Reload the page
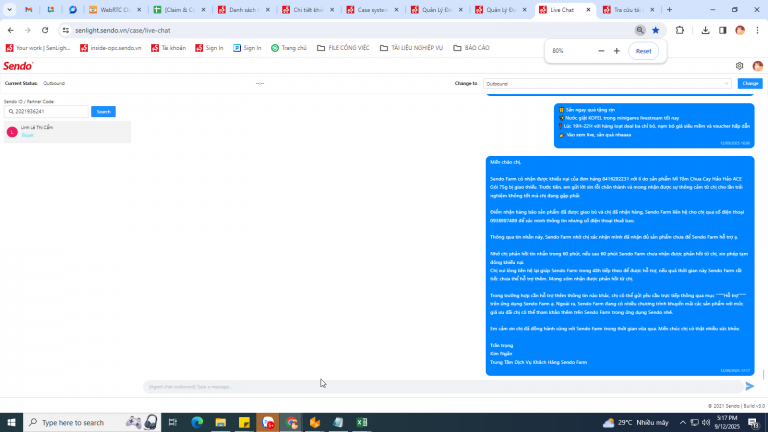Viewport: 768px width, 432px height. pos(45,30)
